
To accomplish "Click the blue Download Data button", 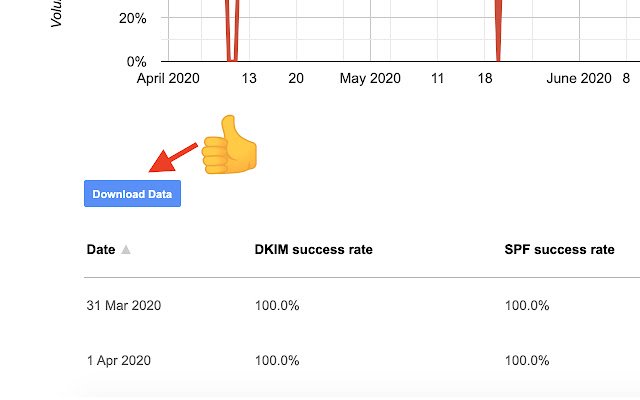I will (x=132, y=194).
